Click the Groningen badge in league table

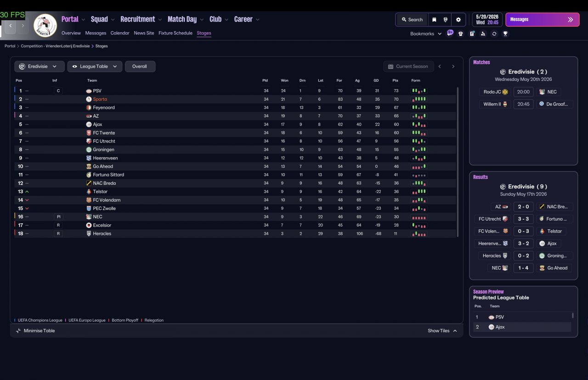point(89,150)
